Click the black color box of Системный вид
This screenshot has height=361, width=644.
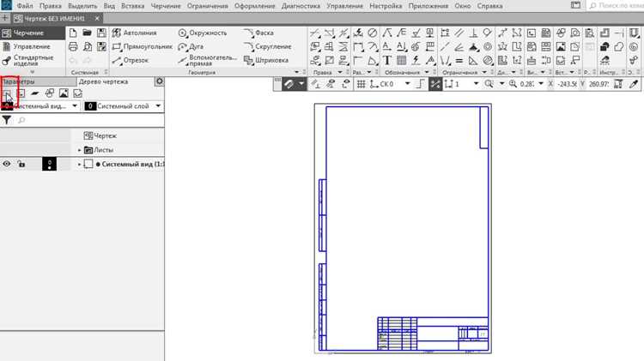pyautogui.click(x=49, y=164)
